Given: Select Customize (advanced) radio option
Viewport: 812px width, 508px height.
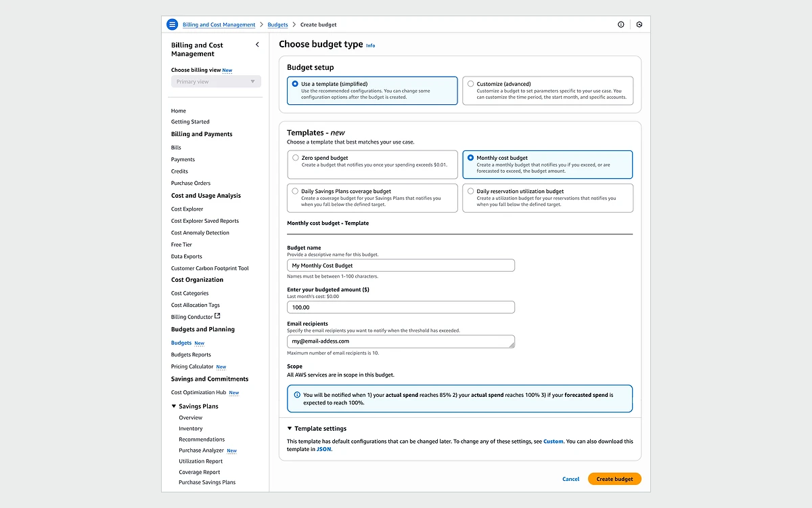Looking at the screenshot, I should click(x=547, y=90).
